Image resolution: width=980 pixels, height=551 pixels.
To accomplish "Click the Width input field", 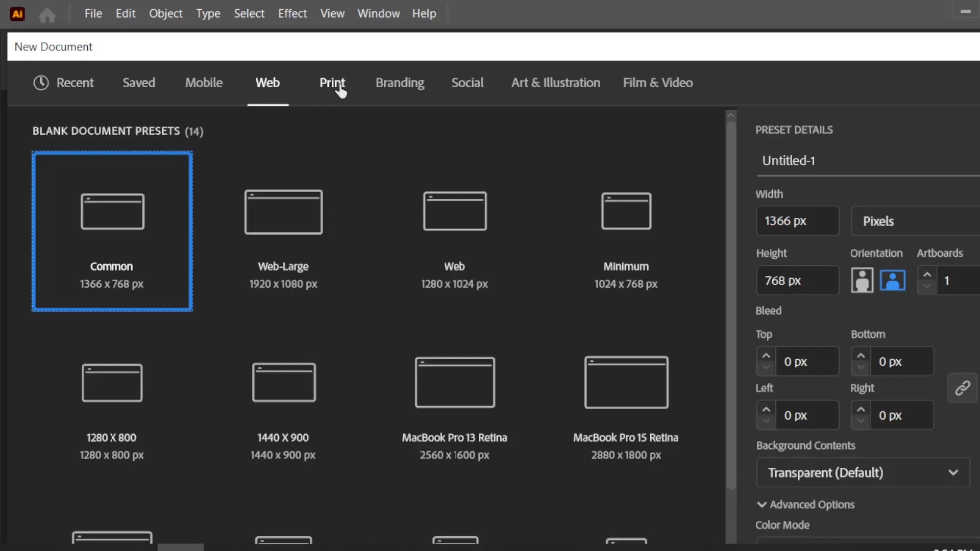I will tap(797, 221).
